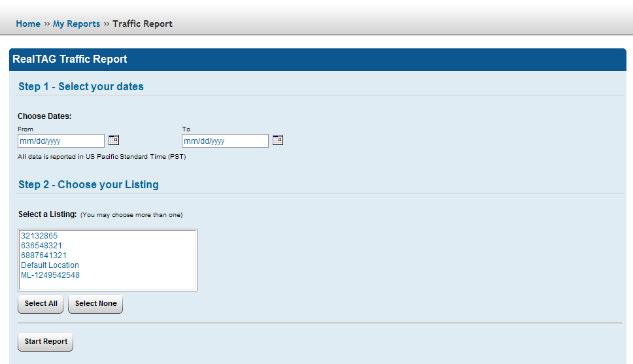Click the Select All button

[x=41, y=304]
